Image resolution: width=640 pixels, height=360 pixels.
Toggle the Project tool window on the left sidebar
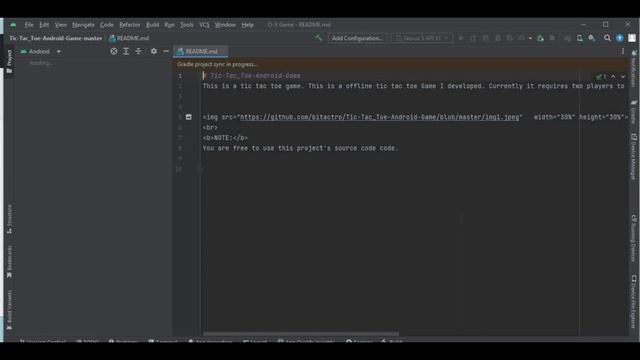click(9, 61)
